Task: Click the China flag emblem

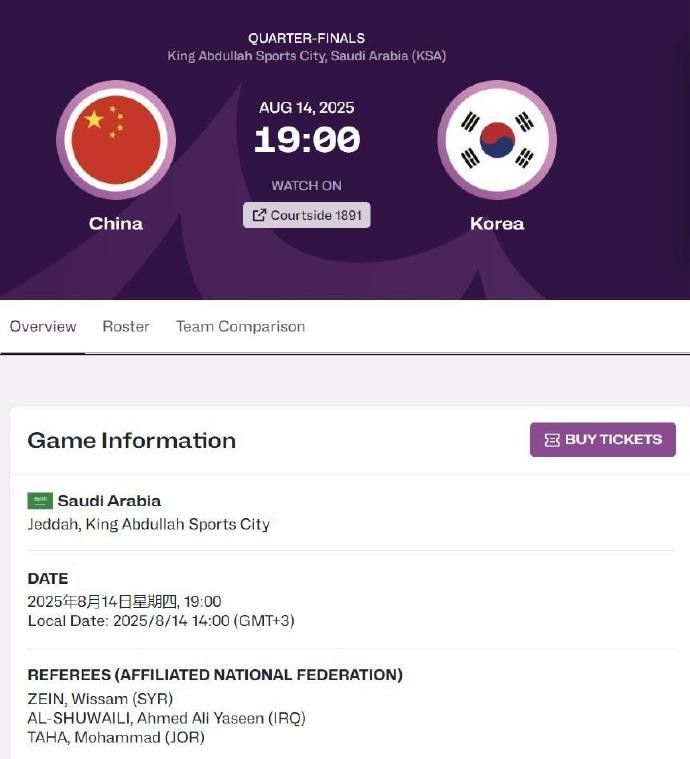Action: coord(116,140)
